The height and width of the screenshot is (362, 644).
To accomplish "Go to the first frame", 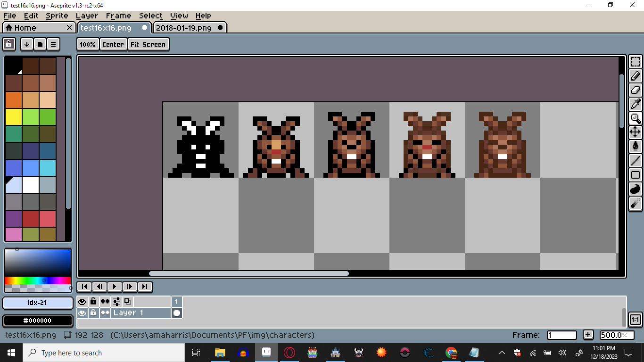I will pyautogui.click(x=84, y=287).
